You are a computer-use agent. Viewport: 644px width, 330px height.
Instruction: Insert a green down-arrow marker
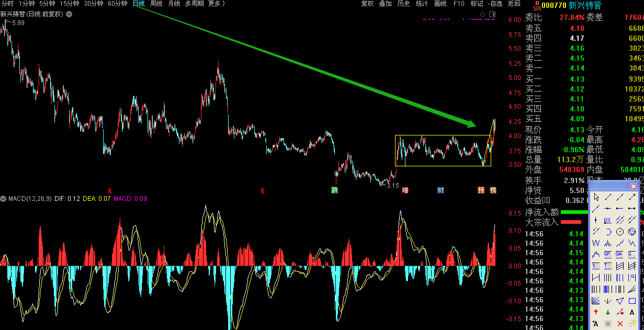pos(608,312)
